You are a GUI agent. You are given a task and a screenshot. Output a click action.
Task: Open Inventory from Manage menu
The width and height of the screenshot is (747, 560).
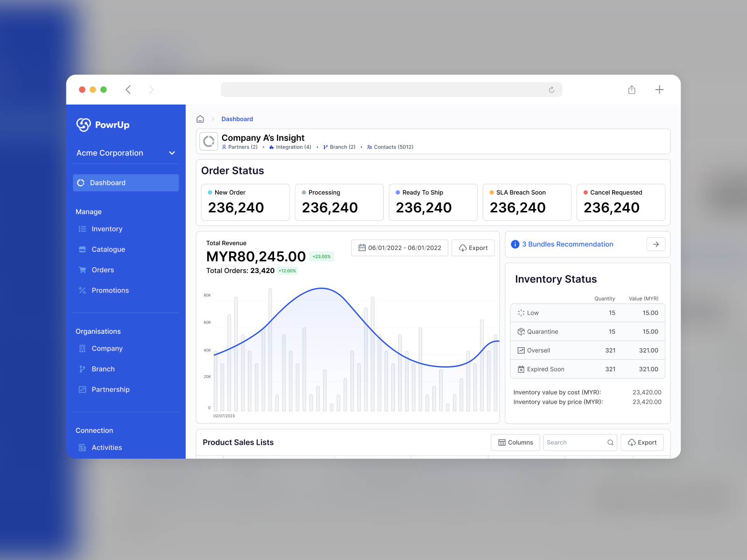[x=107, y=229]
